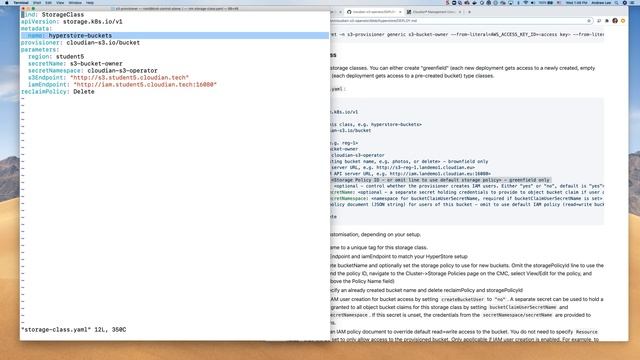Screen dimensions: 640x360
Task: Open a new browser tab with plus button
Action: (x=469, y=12)
